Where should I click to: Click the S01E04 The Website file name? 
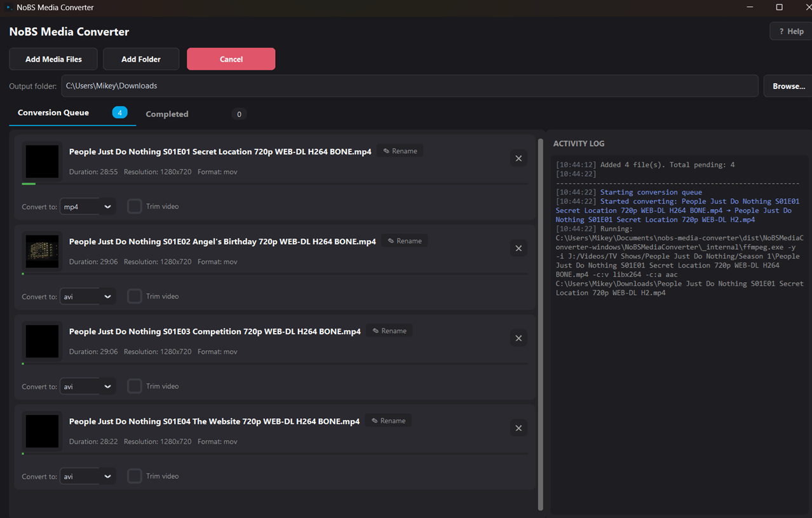(x=214, y=421)
